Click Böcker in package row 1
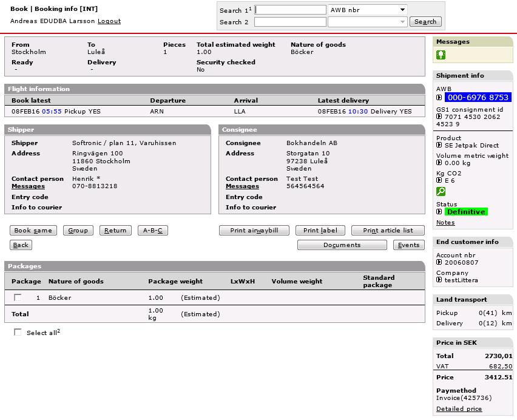The image size is (517, 420). tap(60, 297)
